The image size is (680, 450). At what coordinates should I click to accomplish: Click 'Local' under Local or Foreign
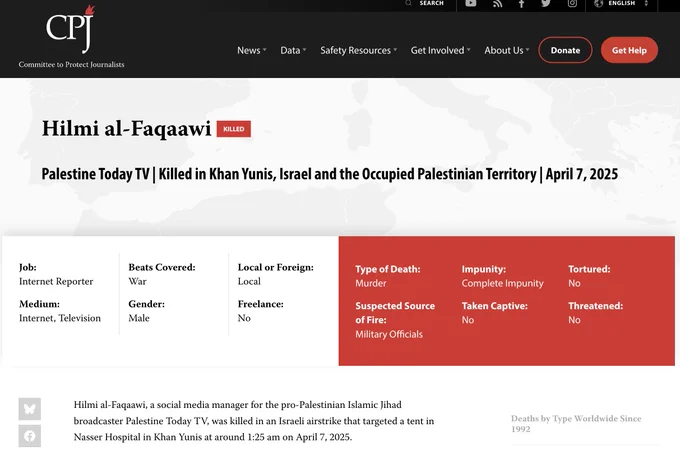coord(249,281)
